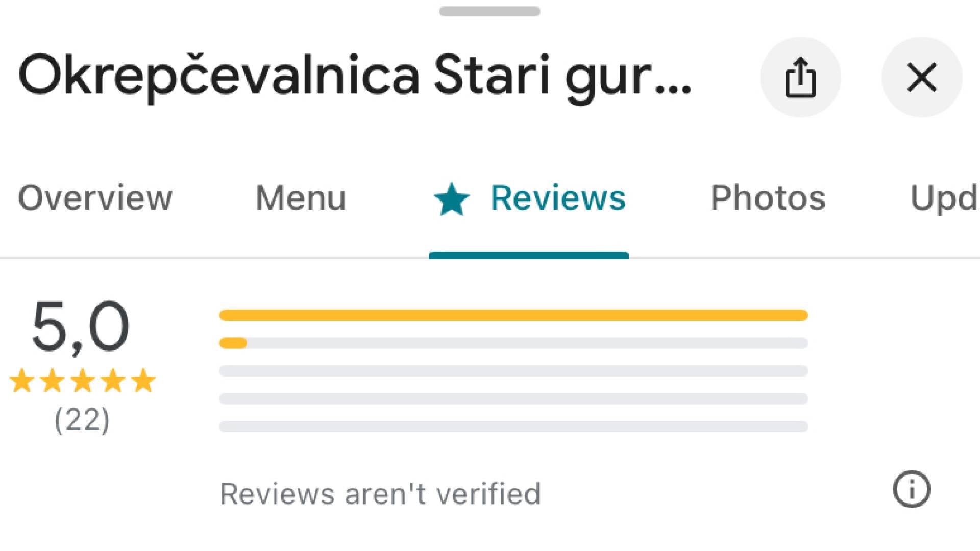Open the reviews info icon
980x551 pixels.
[912, 489]
